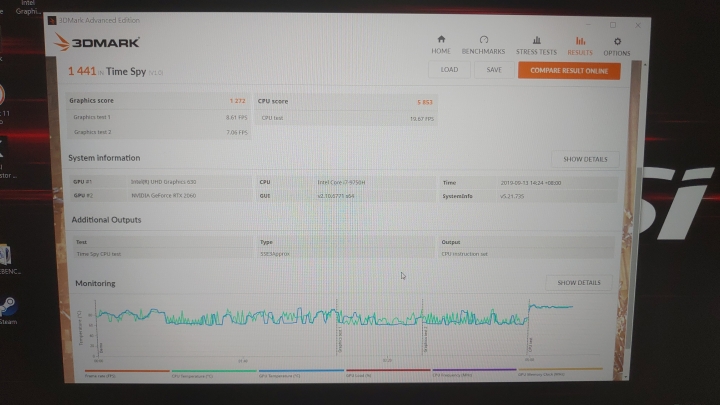This screenshot has height=405, width=720.
Task: Click the LOAD button
Action: (449, 70)
